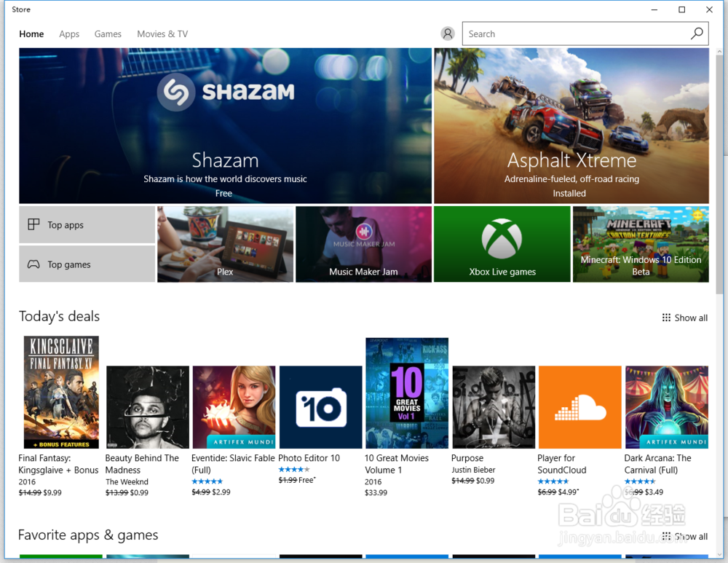
Task: Minimize the Store window
Action: point(654,9)
